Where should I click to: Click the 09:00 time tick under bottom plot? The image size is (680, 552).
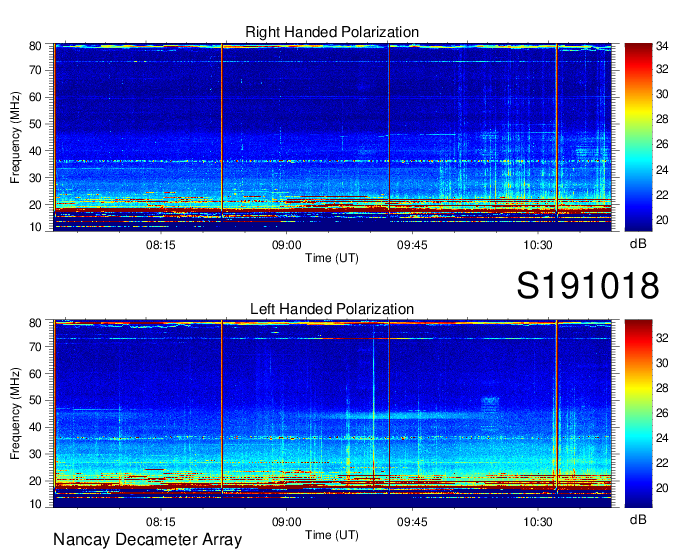(x=286, y=522)
